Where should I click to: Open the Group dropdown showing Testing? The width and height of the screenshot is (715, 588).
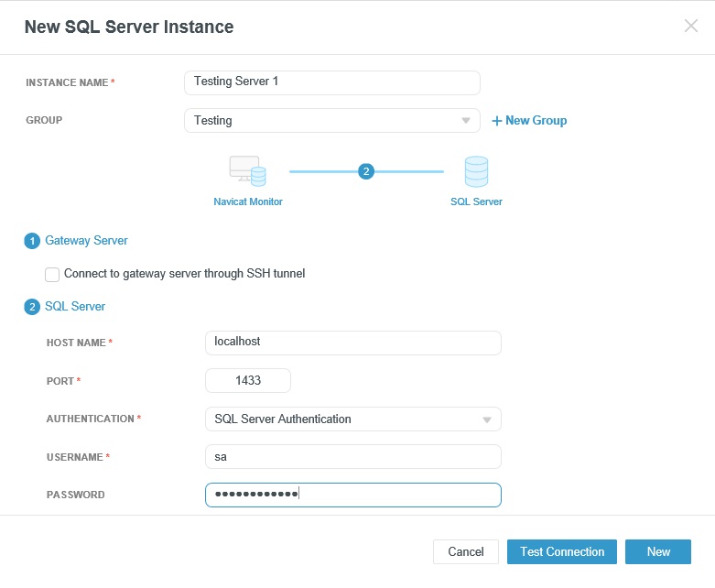(x=332, y=120)
